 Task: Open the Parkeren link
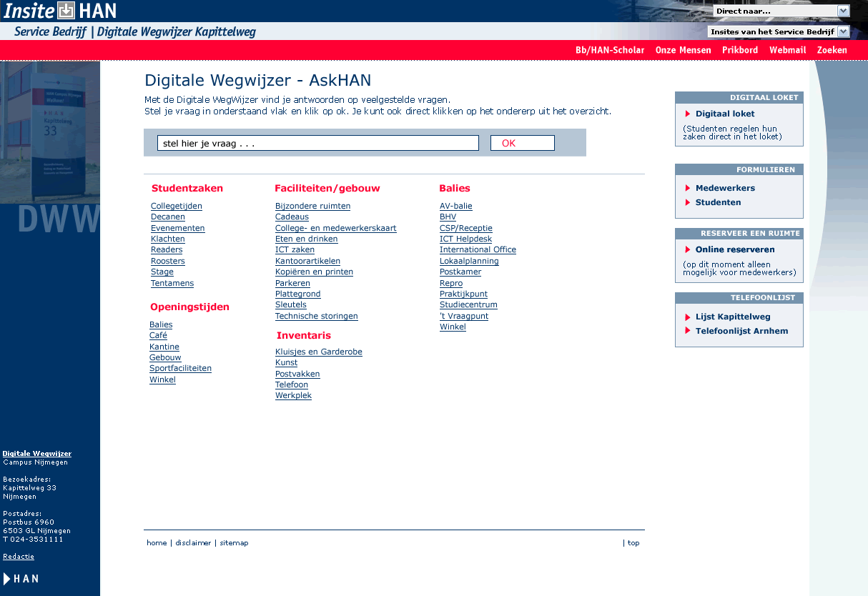pos(292,283)
